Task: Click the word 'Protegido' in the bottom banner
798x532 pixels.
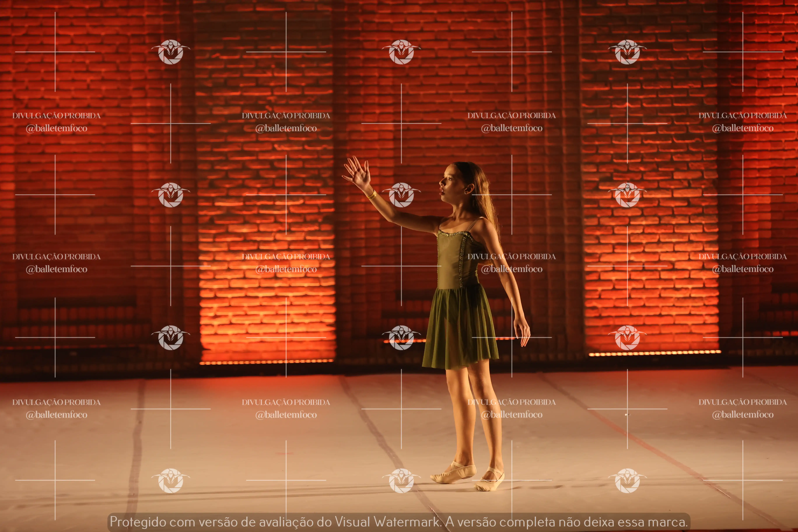Action: click(x=138, y=522)
